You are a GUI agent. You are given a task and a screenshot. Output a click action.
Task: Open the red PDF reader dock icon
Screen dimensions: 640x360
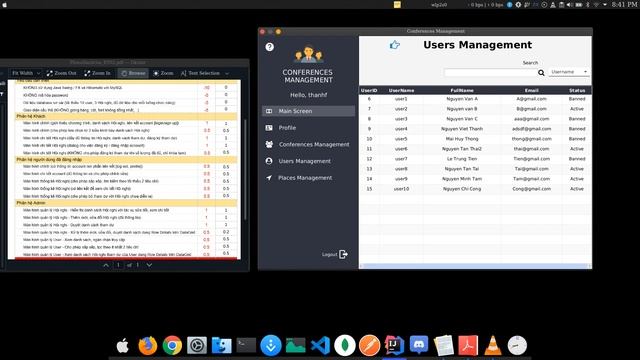click(468, 345)
